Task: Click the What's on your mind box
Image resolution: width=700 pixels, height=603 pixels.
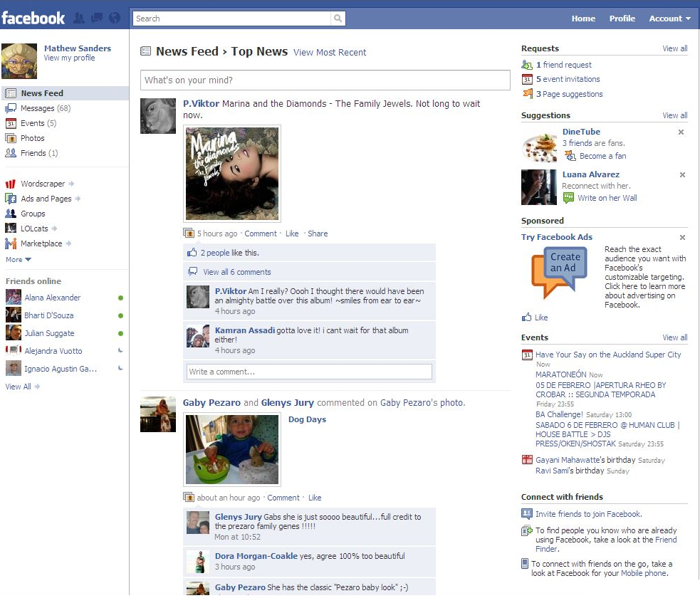Action: pos(325,80)
